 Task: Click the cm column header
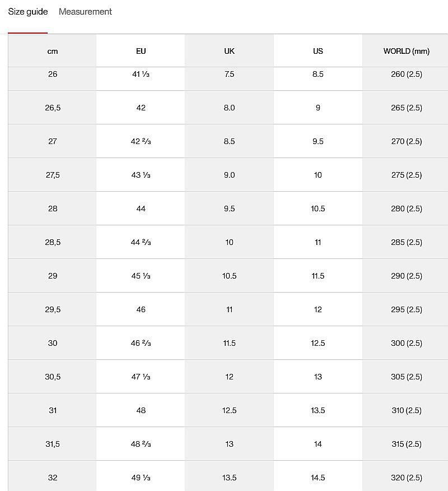click(x=53, y=51)
